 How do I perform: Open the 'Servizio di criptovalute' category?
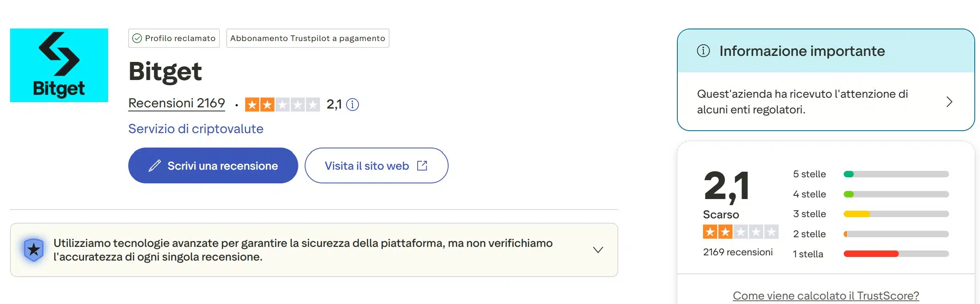[x=196, y=129]
